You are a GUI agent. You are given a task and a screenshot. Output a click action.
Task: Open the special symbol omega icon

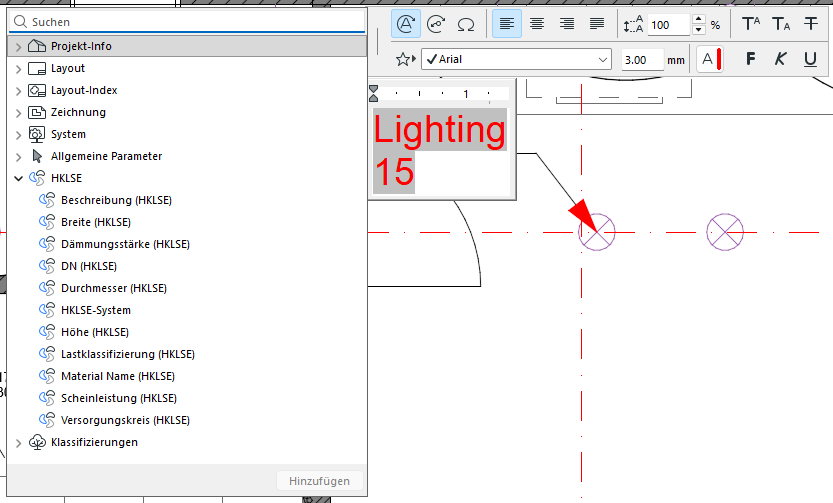(x=466, y=24)
